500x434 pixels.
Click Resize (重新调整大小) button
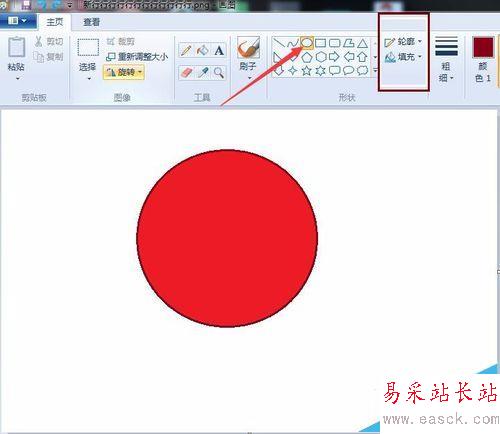coord(137,57)
